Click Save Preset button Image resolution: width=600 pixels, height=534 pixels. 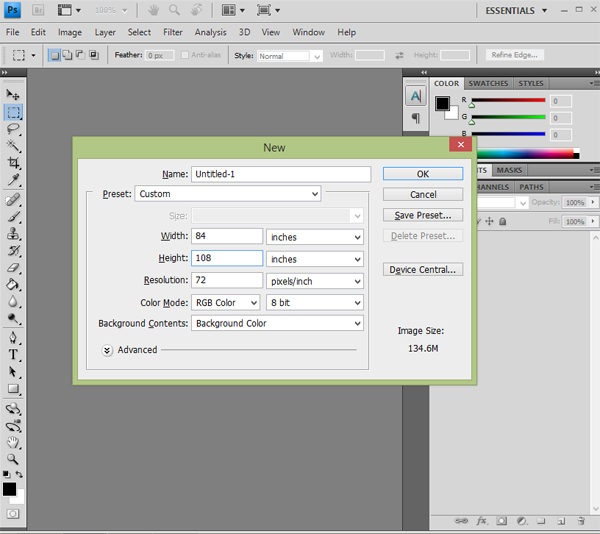coord(423,215)
